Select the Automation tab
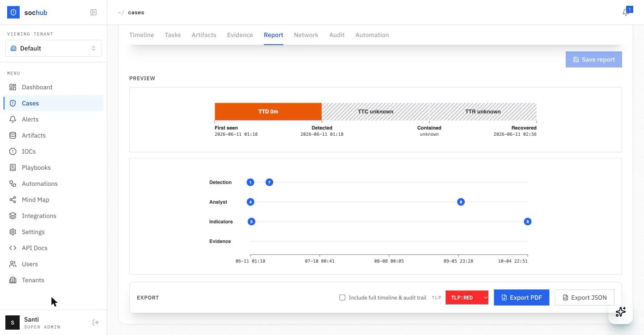The image size is (644, 335). (x=372, y=35)
